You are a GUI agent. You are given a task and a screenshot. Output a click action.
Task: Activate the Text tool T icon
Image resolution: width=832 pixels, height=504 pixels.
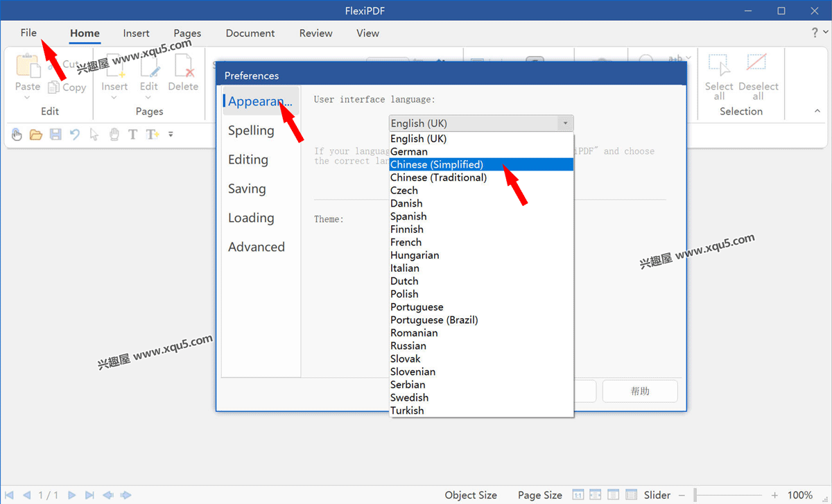(133, 134)
